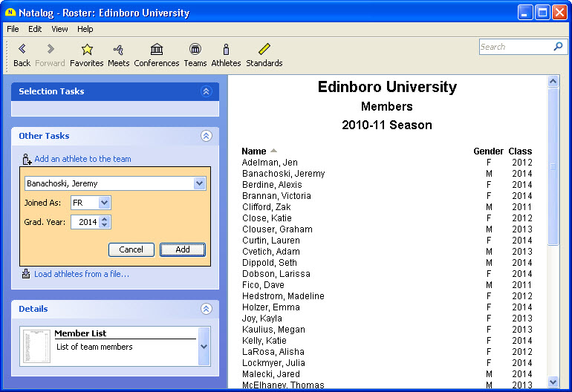
Task: Open the File menu
Action: point(13,29)
